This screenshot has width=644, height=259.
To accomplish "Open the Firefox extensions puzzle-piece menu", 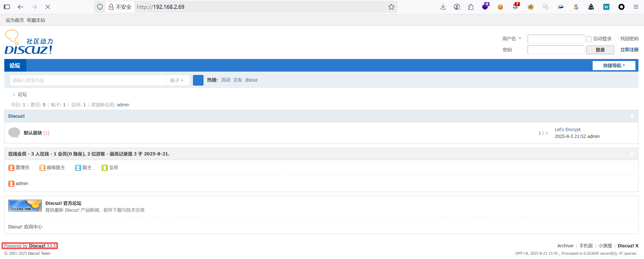I will click(471, 7).
